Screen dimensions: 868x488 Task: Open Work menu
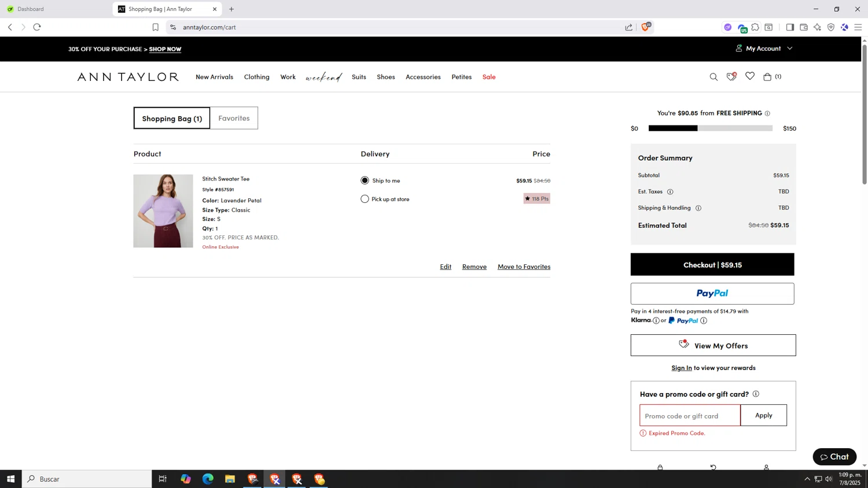coord(288,77)
